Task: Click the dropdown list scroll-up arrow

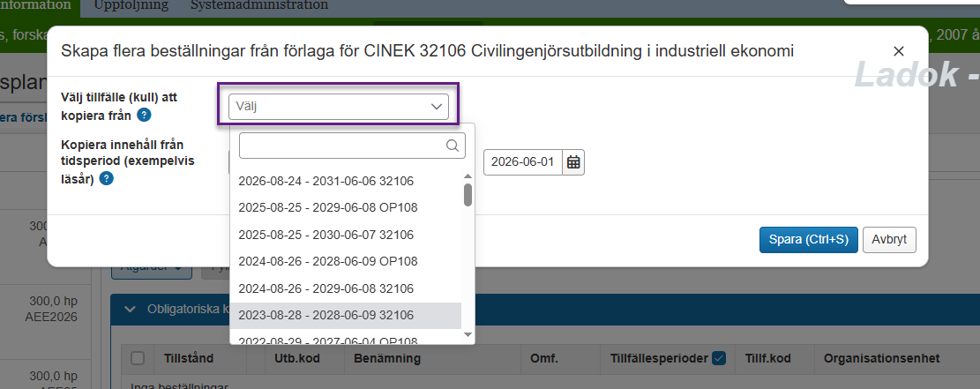Action: 468,176
